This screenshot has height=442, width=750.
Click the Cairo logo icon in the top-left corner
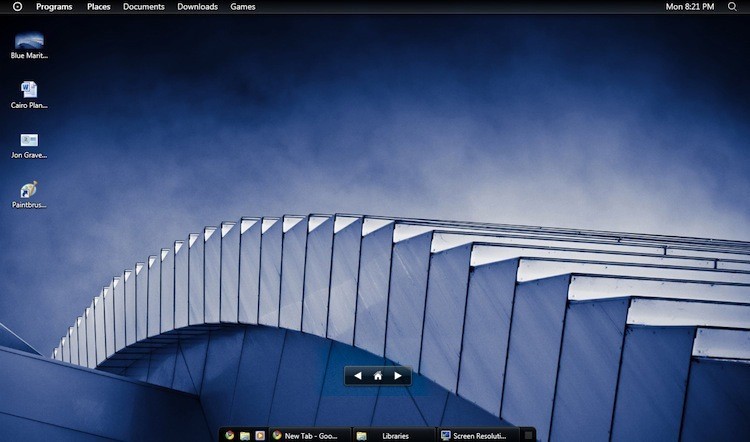coord(17,7)
